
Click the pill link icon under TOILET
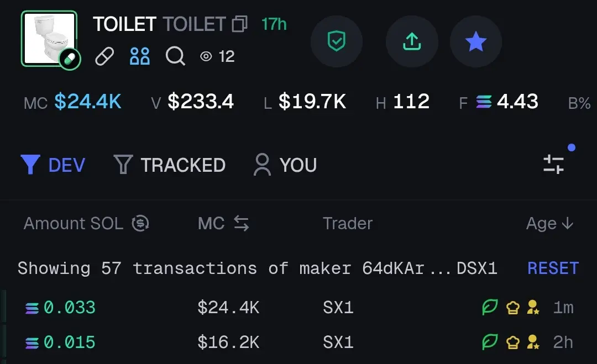click(x=104, y=56)
